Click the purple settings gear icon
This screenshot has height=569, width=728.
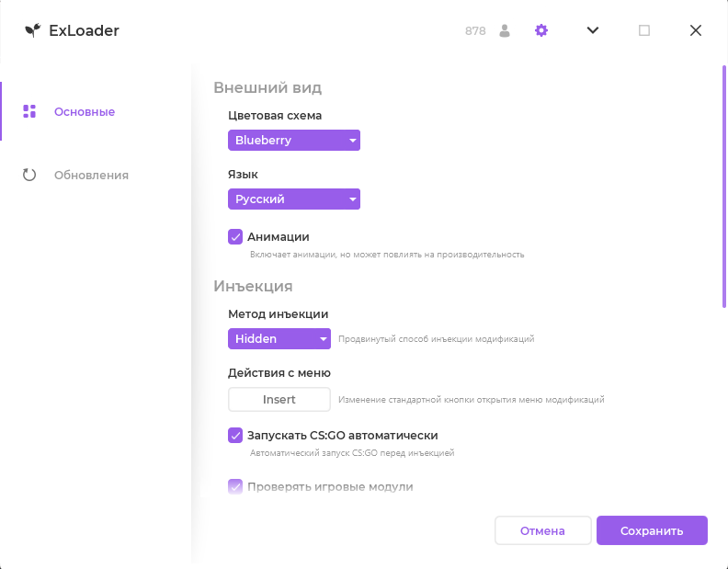click(x=541, y=30)
